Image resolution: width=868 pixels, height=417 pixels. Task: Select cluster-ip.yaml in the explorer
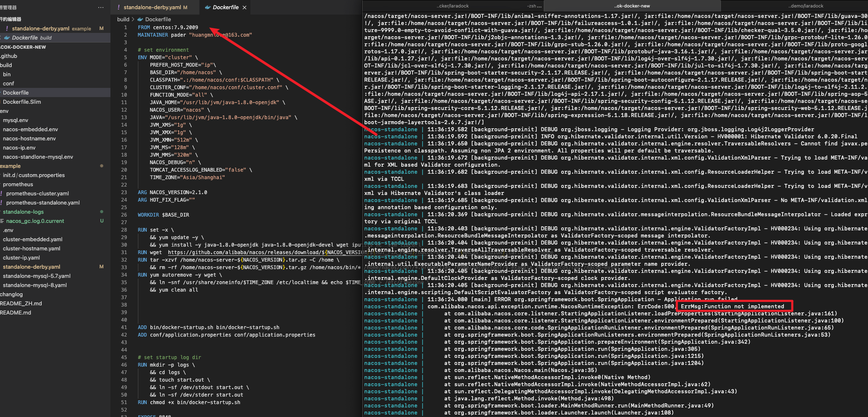(x=22, y=257)
